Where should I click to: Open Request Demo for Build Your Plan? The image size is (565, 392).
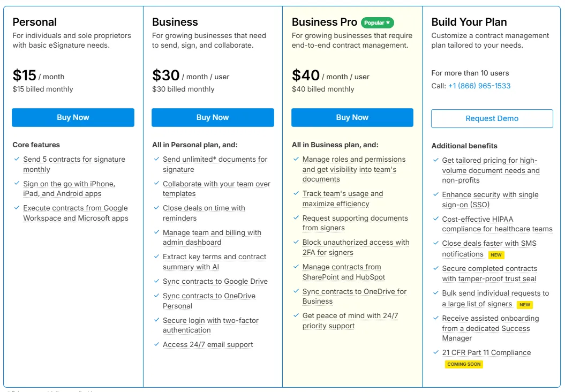pyautogui.click(x=492, y=118)
